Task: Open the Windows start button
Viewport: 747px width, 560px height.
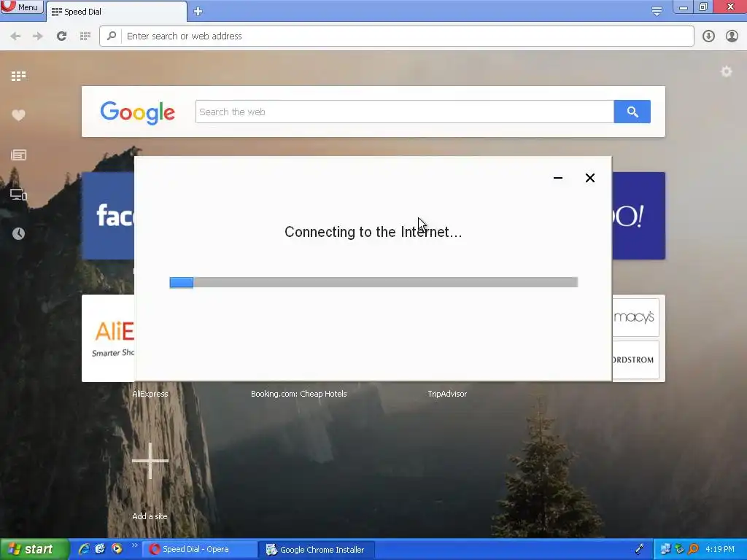Action: 34,549
